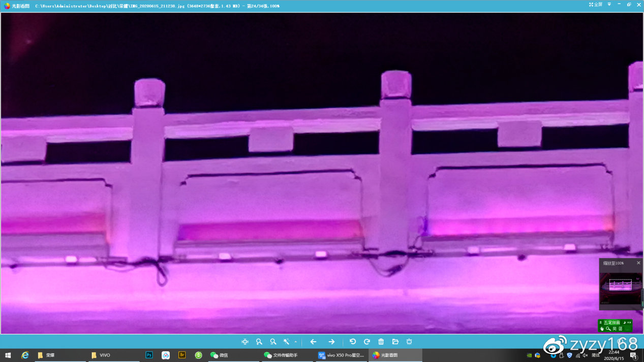Launch Internet Explorer from the taskbar
The width and height of the screenshot is (644, 362).
(25, 355)
